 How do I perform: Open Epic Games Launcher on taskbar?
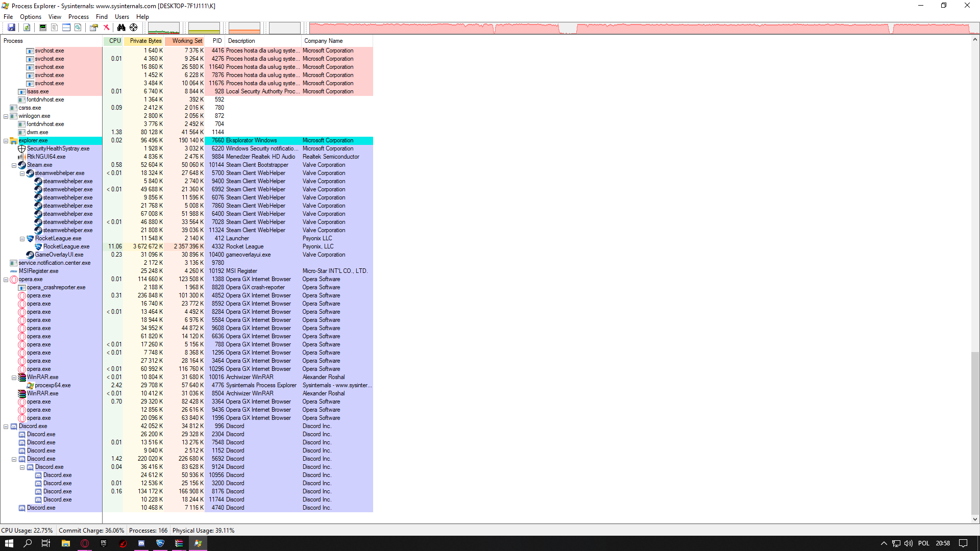[x=104, y=543]
